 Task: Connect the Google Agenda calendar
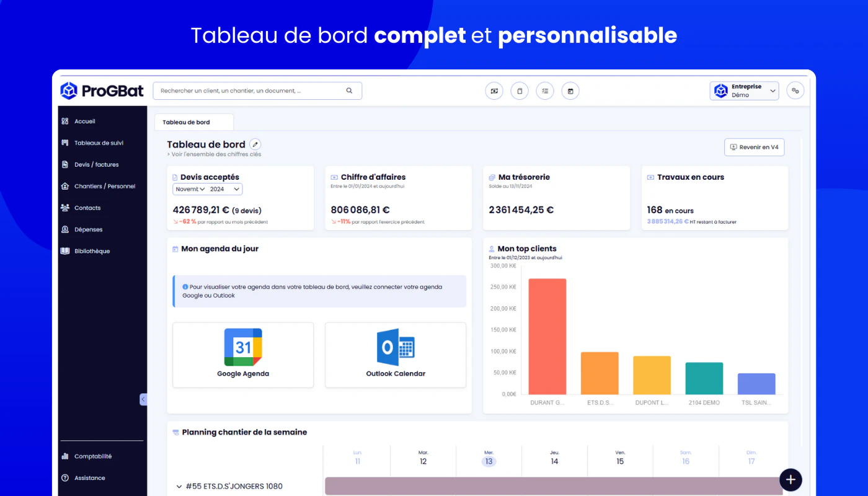click(x=243, y=355)
